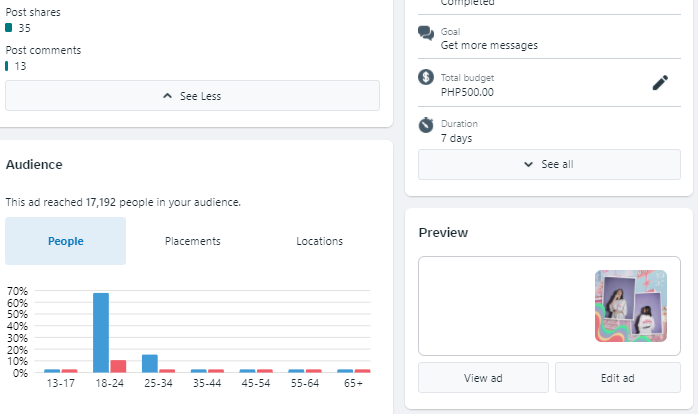The image size is (698, 414).
Task: Select the Locations tab
Action: (319, 241)
